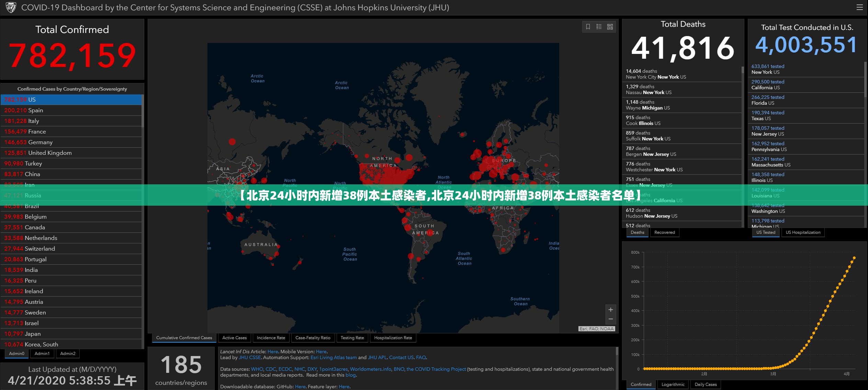
Task: Select the US Hospitalization tab
Action: [x=803, y=232]
